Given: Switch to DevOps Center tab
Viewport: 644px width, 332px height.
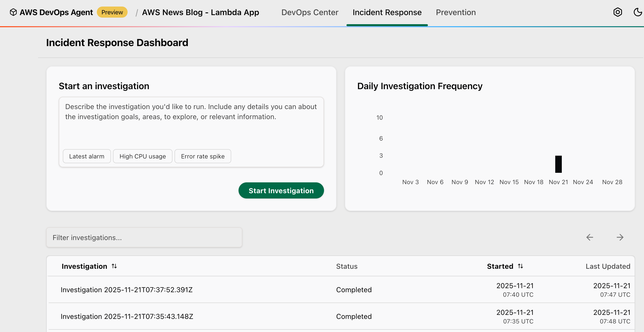Looking at the screenshot, I should (310, 12).
